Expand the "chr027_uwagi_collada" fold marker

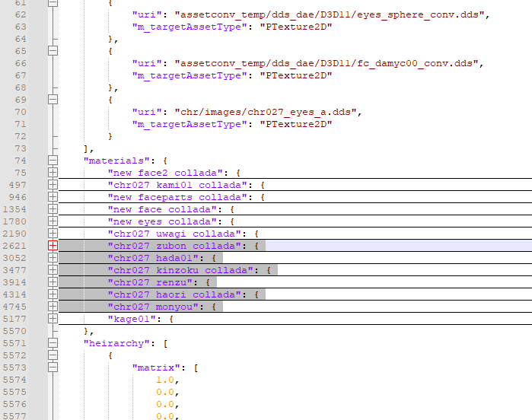click(x=53, y=234)
